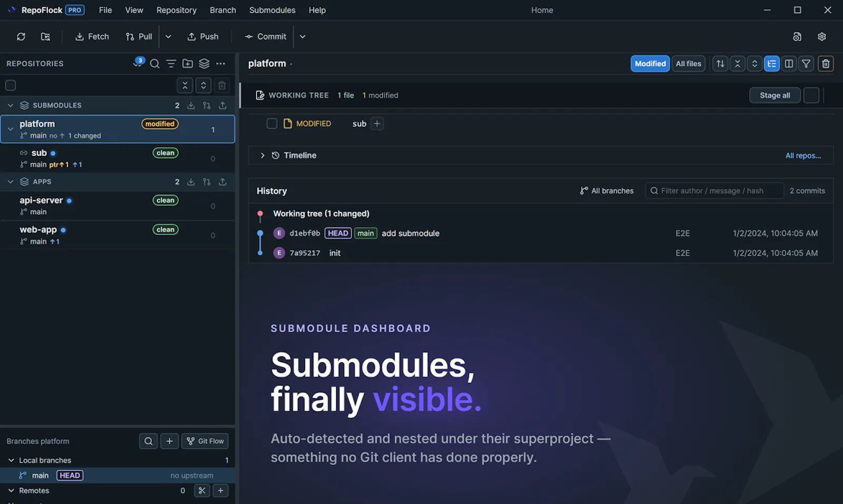Click the sort arrows icon in the file toolbar
The image size is (843, 504).
tap(720, 64)
